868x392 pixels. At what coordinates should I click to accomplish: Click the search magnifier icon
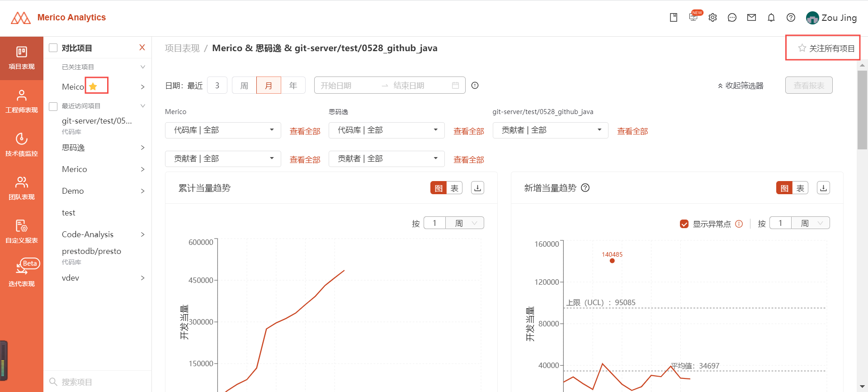click(53, 382)
